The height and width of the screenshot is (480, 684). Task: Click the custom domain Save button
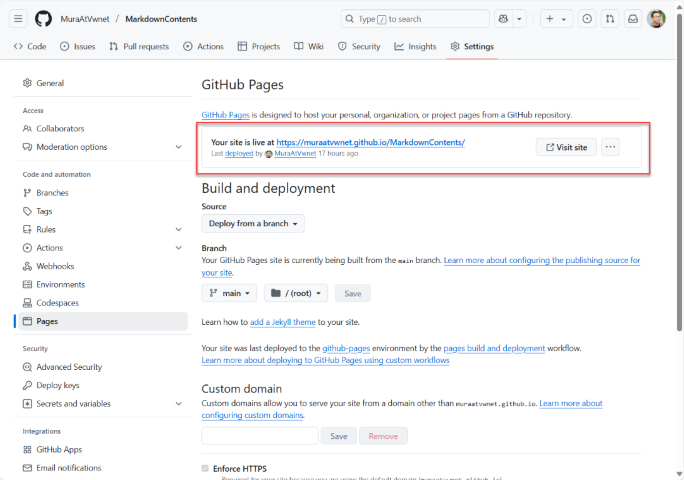tap(339, 436)
